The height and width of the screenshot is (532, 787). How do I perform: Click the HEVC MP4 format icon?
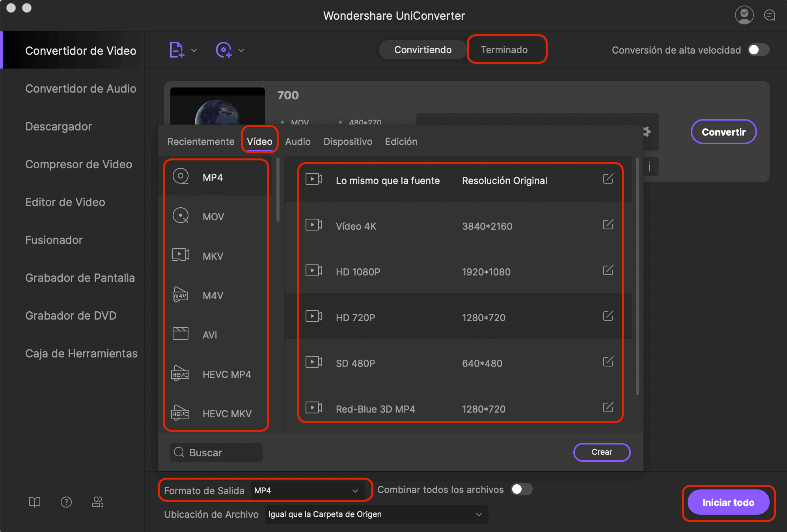181,374
